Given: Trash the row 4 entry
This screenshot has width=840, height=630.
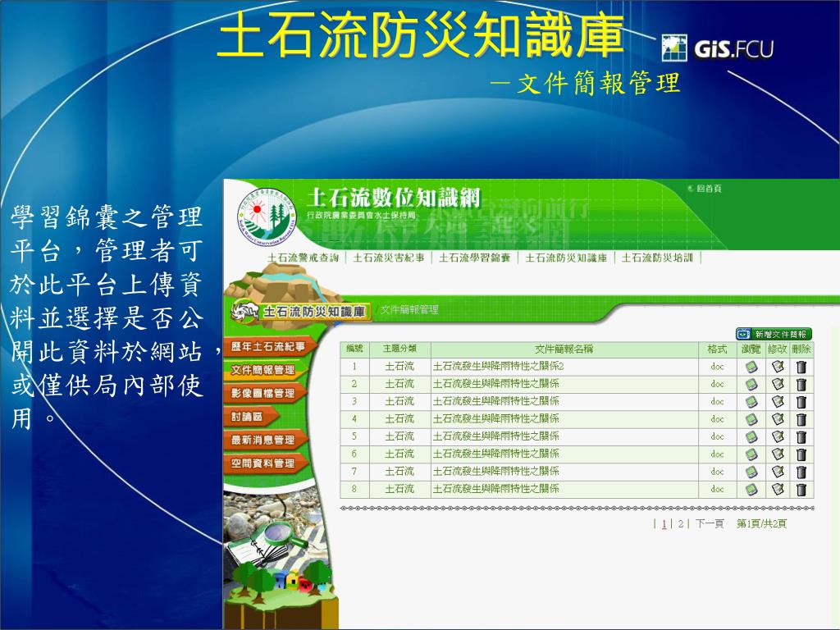Looking at the screenshot, I should point(801,419).
